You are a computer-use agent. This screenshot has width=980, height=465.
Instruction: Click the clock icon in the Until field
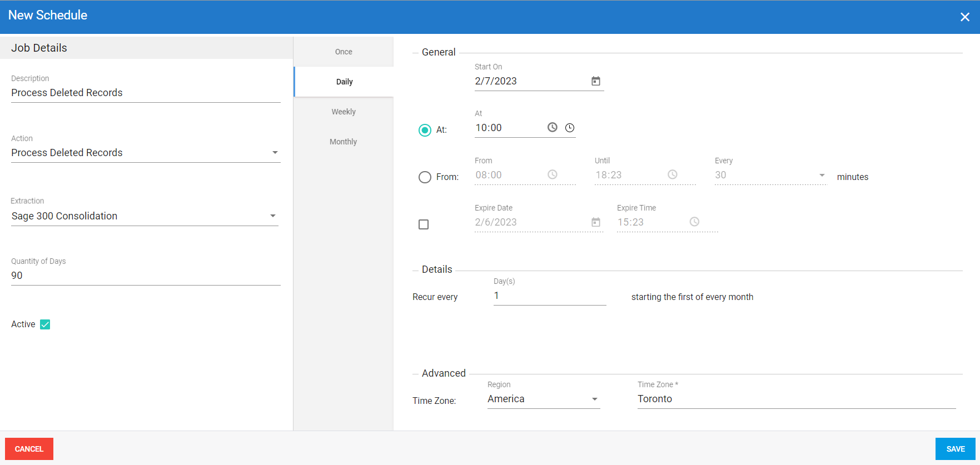[672, 174]
